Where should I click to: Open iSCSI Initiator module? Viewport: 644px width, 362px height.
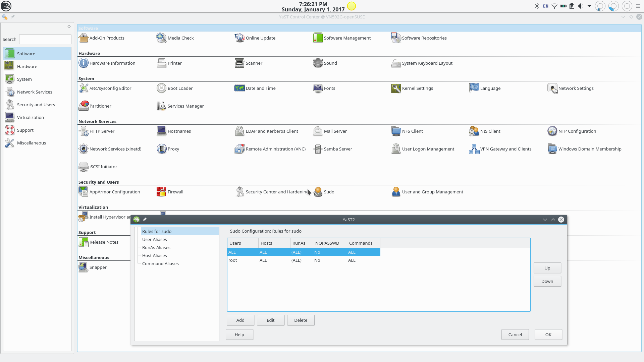[98, 167]
